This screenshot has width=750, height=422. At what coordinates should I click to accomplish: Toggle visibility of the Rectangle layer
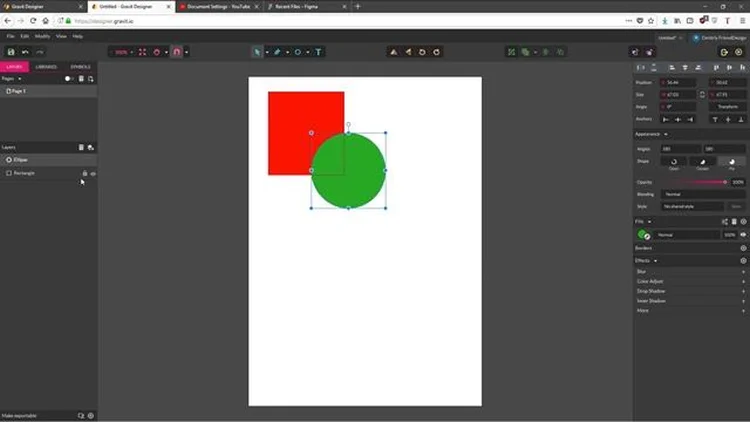[93, 174]
